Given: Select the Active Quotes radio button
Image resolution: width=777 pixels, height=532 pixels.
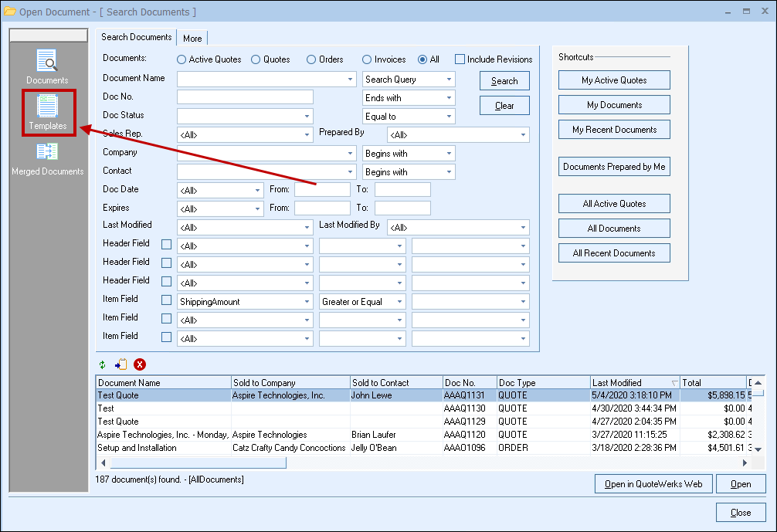Looking at the screenshot, I should click(182, 59).
